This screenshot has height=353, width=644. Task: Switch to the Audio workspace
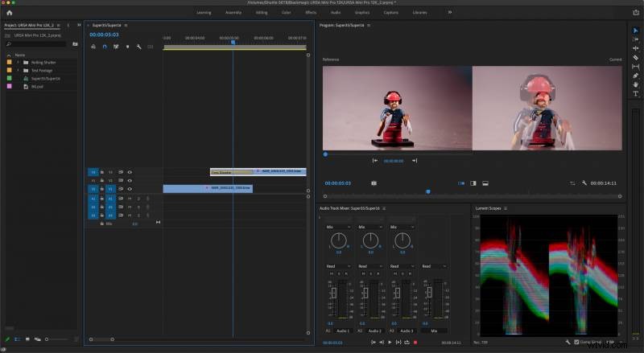336,12
